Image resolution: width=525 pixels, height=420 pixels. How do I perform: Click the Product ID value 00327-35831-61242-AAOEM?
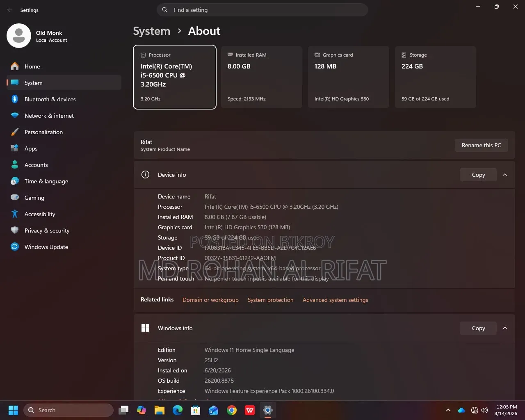click(240, 258)
